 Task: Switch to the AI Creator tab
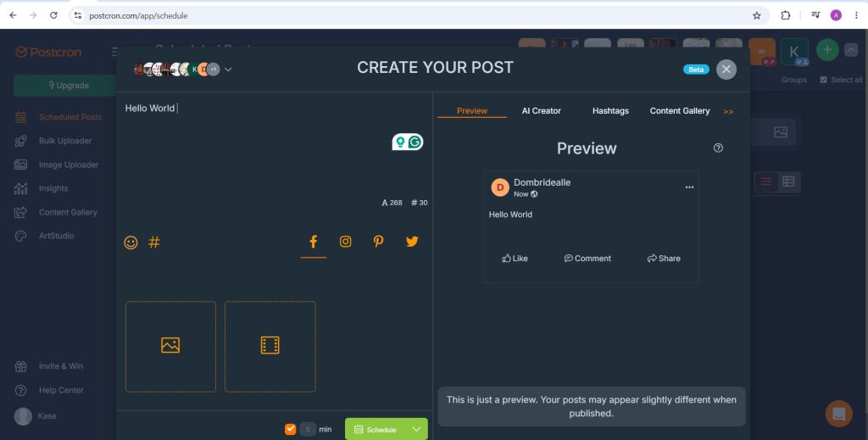click(542, 111)
